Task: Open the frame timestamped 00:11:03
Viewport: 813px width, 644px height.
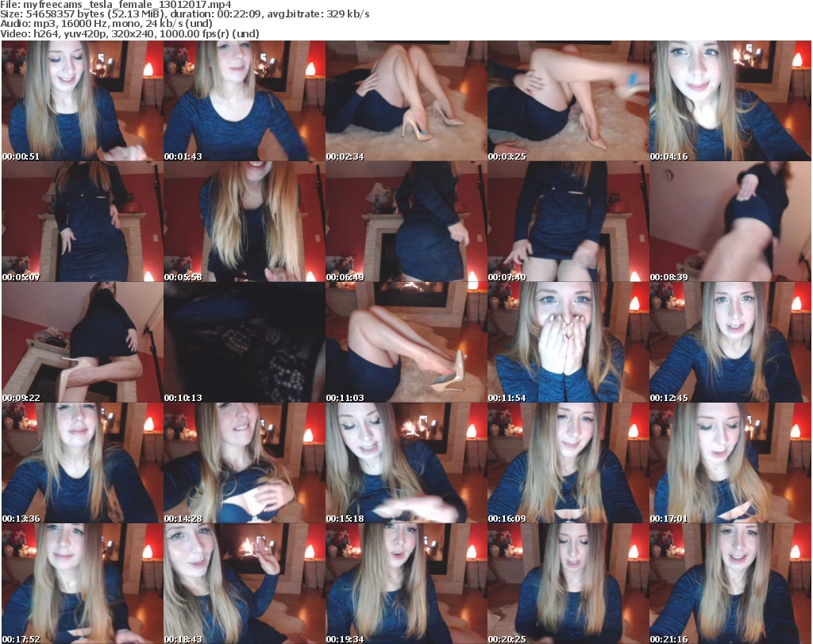Action: pos(406,342)
